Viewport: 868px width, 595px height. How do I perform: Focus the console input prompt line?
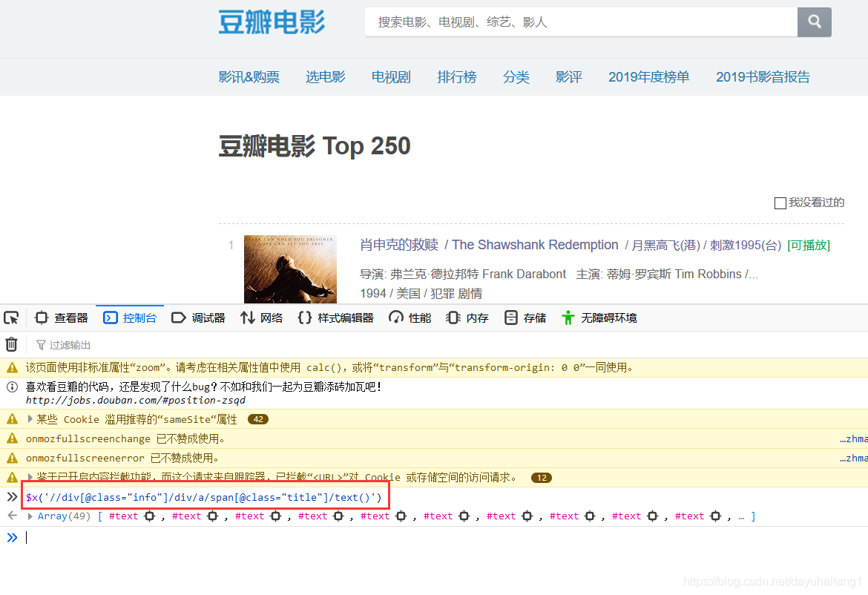[x=443, y=537]
